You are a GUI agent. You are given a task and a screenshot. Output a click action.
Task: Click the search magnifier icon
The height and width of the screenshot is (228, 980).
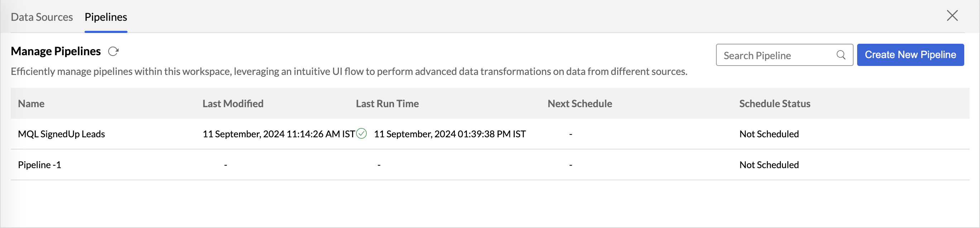pyautogui.click(x=841, y=55)
